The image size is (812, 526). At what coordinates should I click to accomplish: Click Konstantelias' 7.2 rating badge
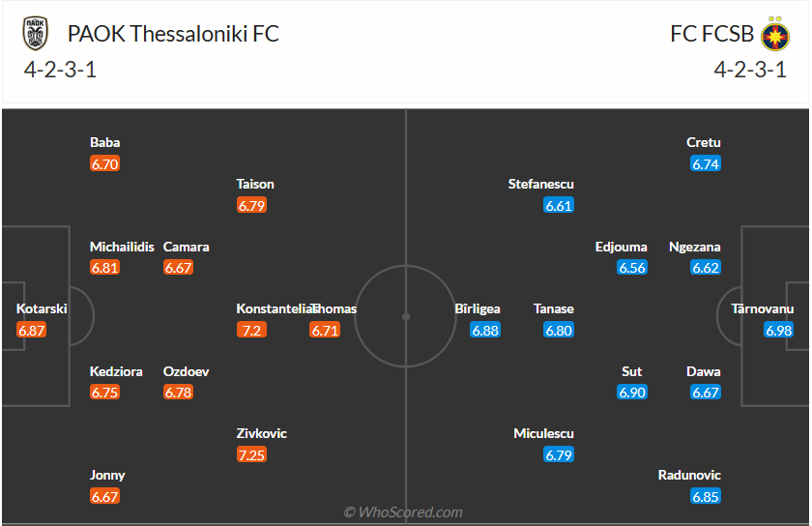pos(251,331)
